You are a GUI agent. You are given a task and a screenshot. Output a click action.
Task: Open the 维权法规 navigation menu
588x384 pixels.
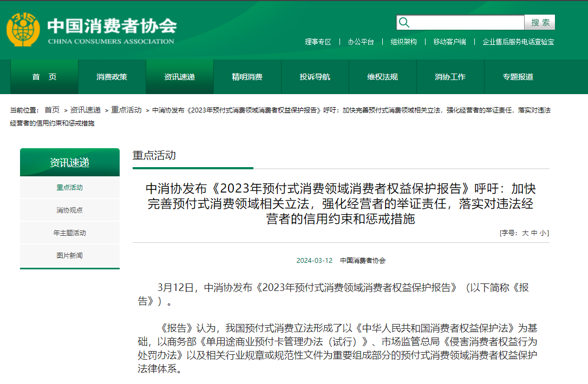click(382, 77)
